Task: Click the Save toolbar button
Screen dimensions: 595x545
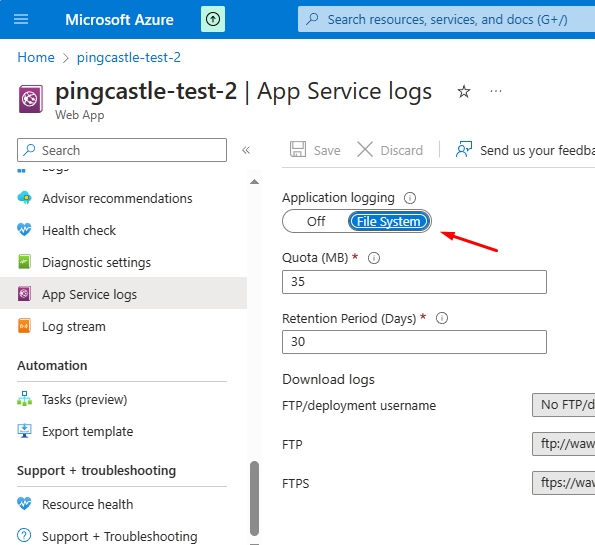Action: 315,150
